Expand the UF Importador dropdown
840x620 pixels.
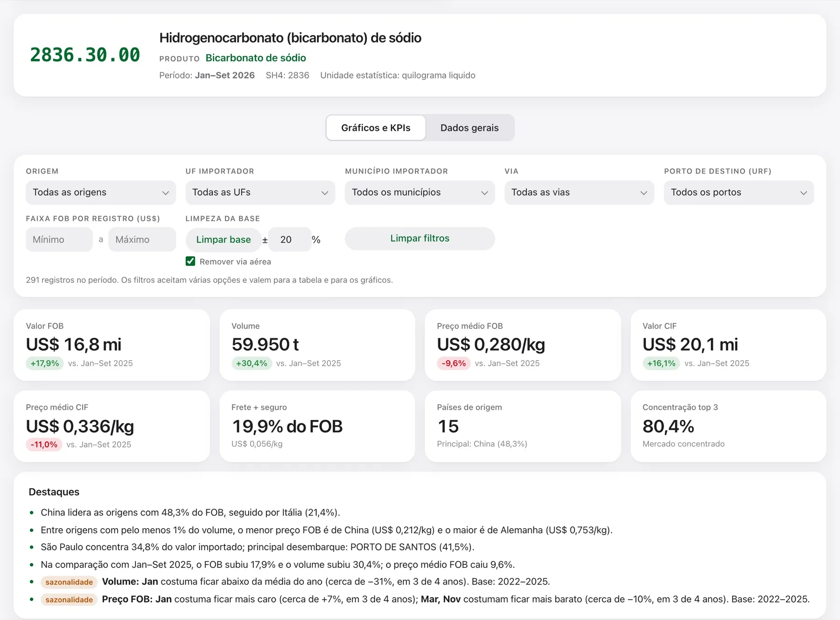tap(260, 193)
